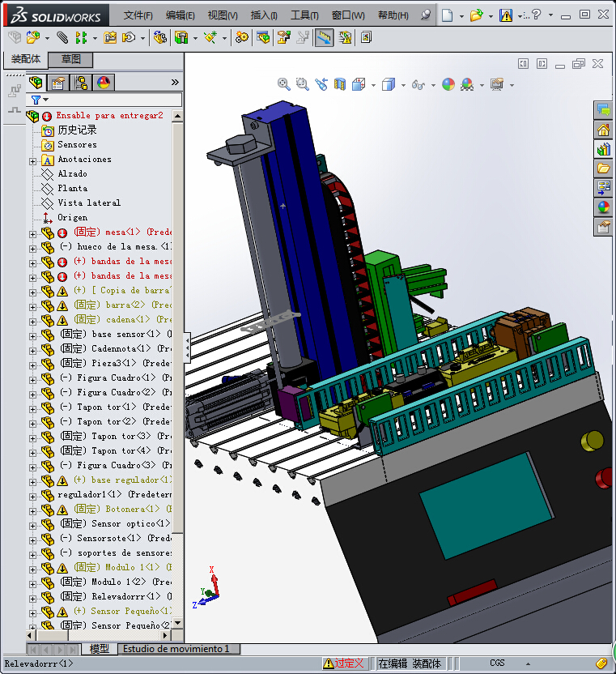Viewport: 616px width, 674px height.
Task: Click the Previous View icon
Action: (321, 84)
